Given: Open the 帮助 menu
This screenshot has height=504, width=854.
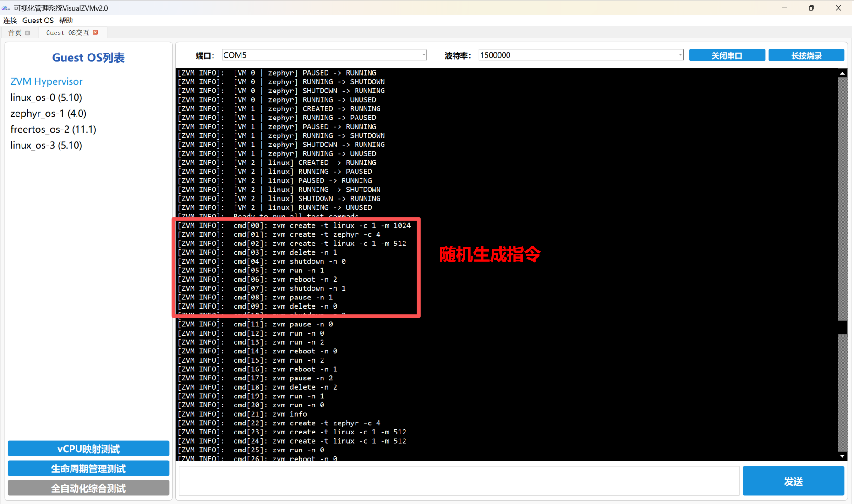Looking at the screenshot, I should pos(66,21).
